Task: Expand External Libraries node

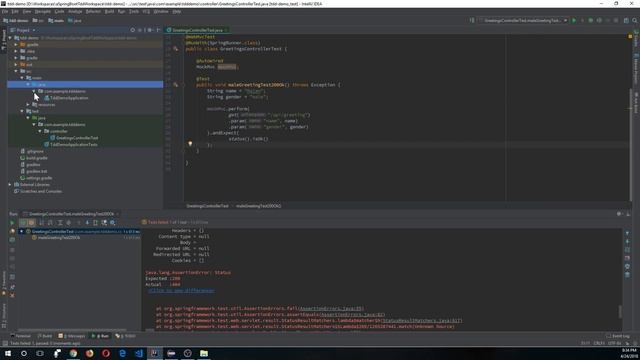Action: [x=11, y=184]
